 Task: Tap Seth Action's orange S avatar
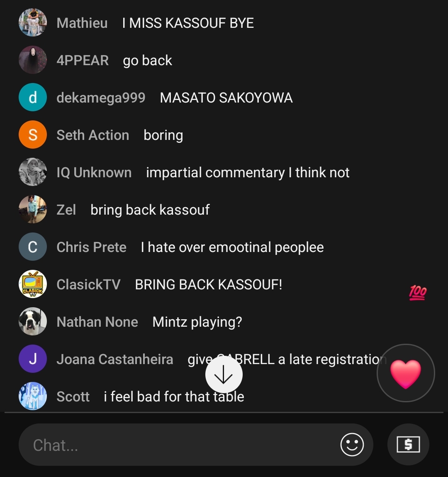coord(33,135)
